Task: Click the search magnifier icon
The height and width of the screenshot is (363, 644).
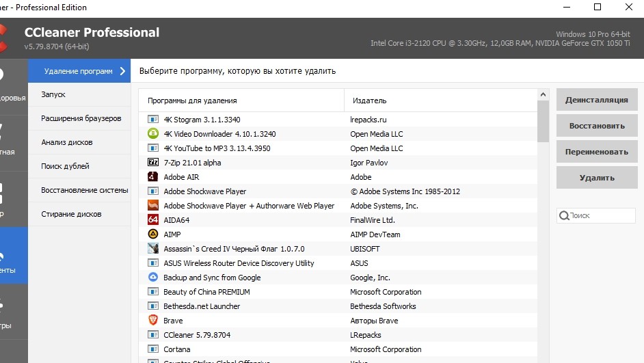Action: coord(564,216)
